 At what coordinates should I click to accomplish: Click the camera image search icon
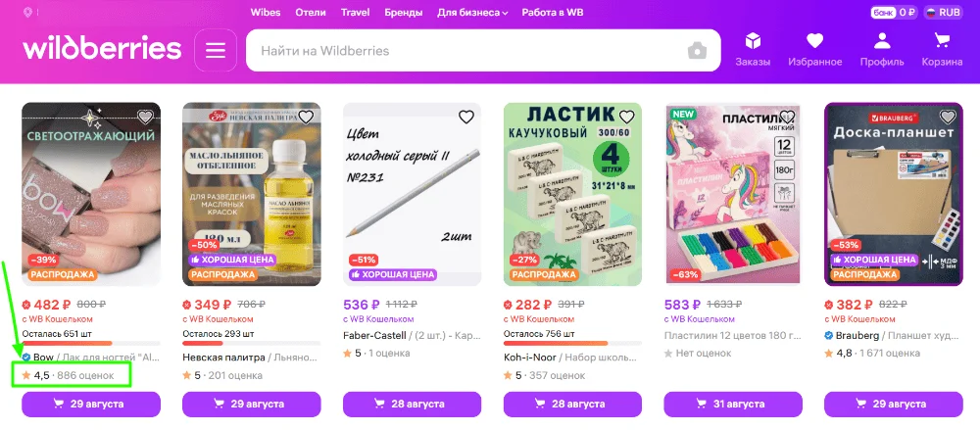[697, 51]
